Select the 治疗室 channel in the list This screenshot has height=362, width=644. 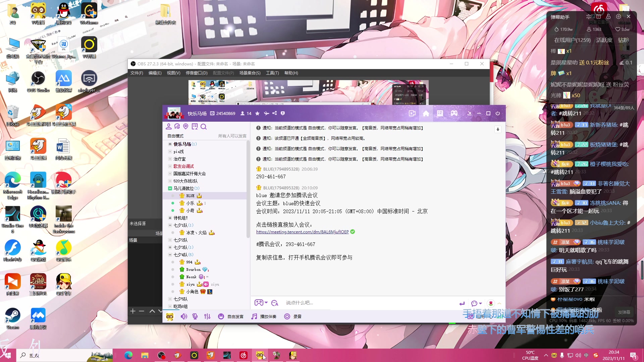pos(179,159)
